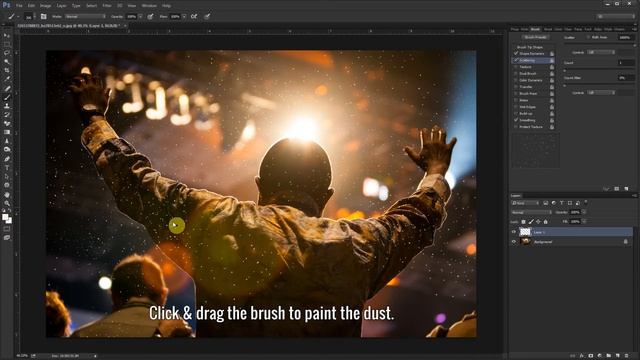Open Scatter Control dropdown
The height and width of the screenshot is (360, 640).
click(x=601, y=52)
